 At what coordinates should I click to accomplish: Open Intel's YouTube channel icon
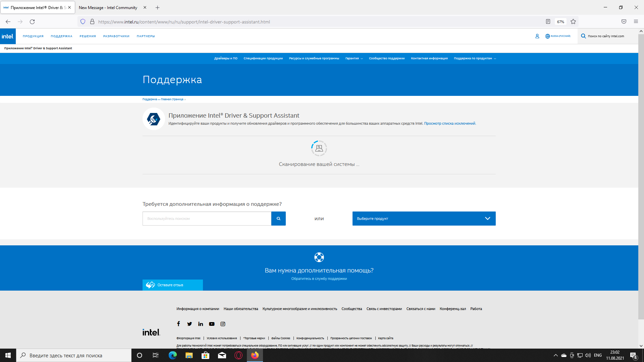point(212,324)
